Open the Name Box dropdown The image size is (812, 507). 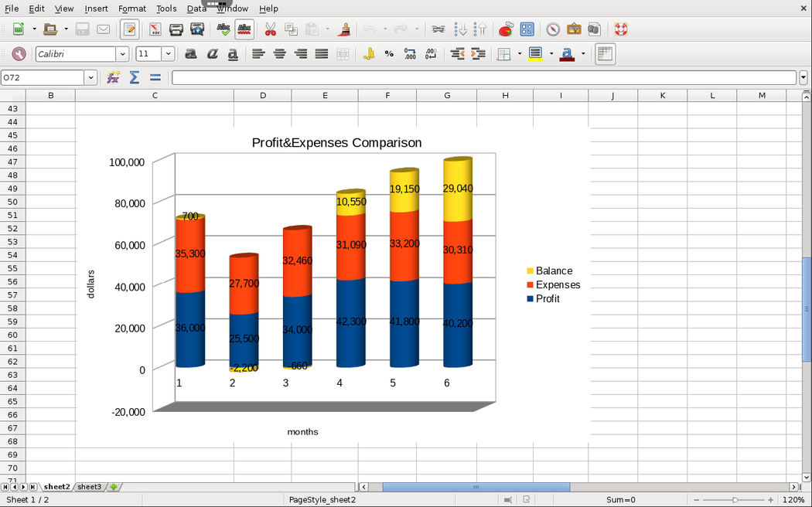coord(91,77)
